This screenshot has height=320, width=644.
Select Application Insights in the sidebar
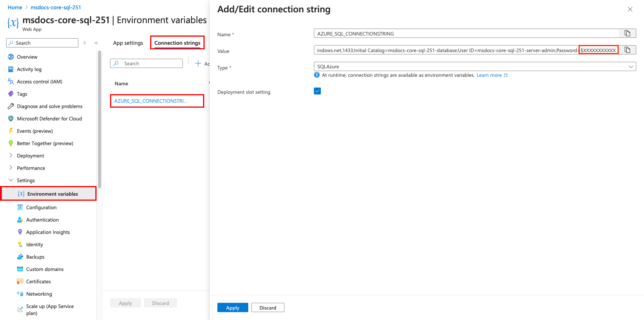click(48, 232)
